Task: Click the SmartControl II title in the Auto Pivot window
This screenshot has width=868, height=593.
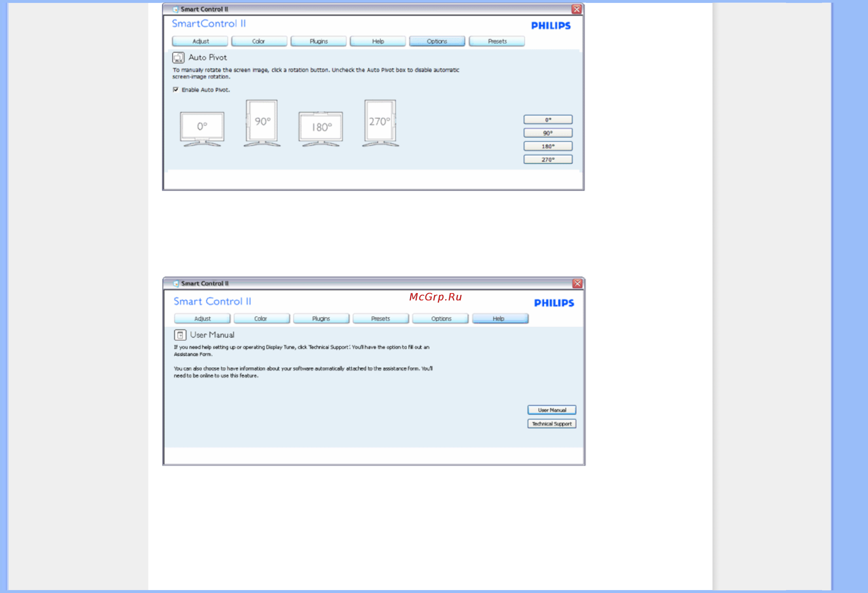Action: pyautogui.click(x=209, y=24)
